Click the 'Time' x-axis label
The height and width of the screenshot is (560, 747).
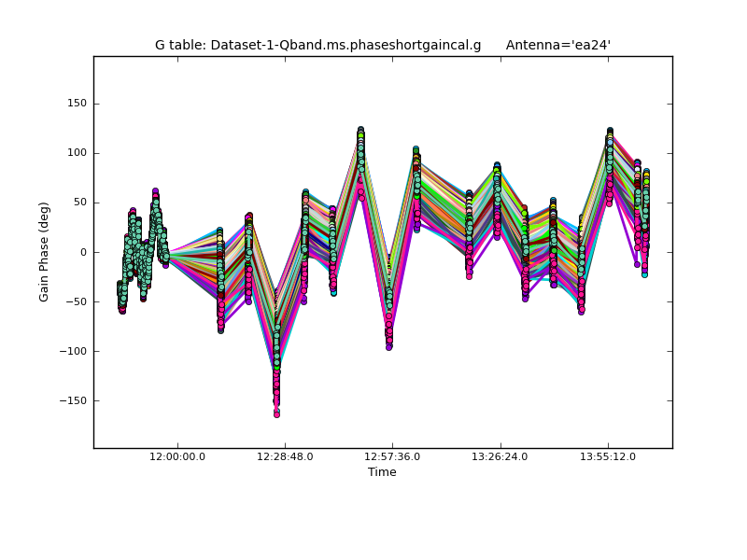coord(382,472)
